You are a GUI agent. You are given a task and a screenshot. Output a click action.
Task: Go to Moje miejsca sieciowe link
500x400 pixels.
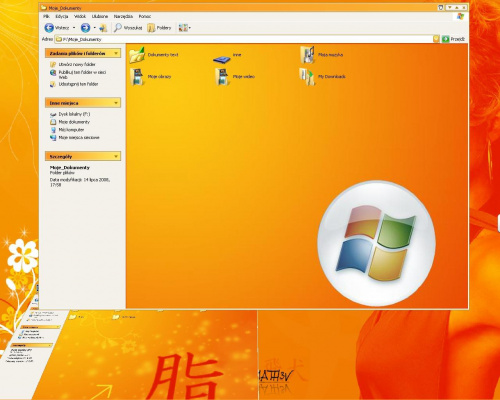(79, 137)
